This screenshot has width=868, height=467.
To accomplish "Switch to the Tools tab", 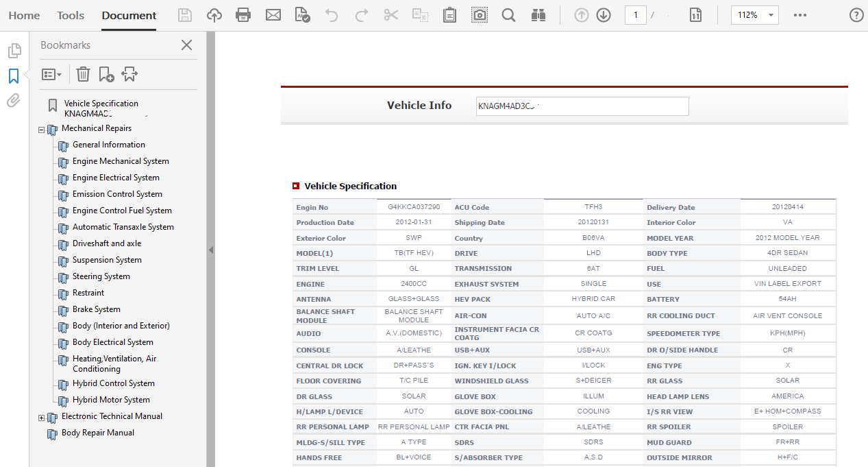I will (x=70, y=15).
